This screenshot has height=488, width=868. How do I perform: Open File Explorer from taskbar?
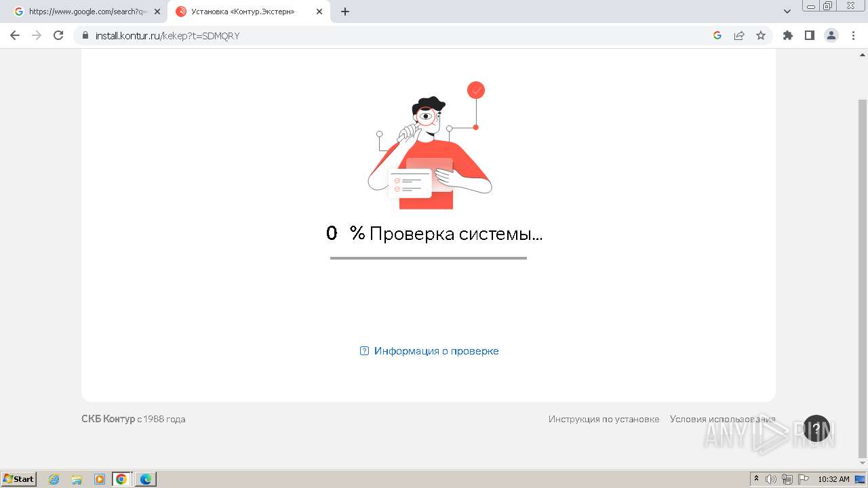coord(77,479)
